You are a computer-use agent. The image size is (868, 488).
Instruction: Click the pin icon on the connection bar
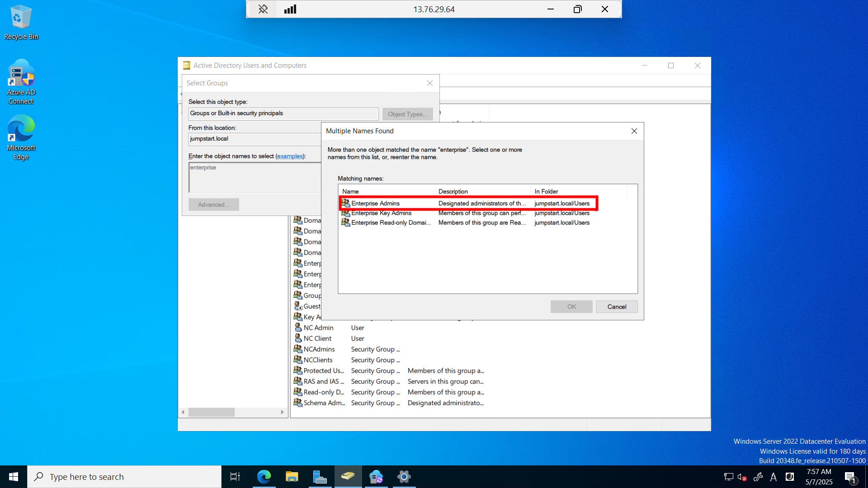coord(263,9)
